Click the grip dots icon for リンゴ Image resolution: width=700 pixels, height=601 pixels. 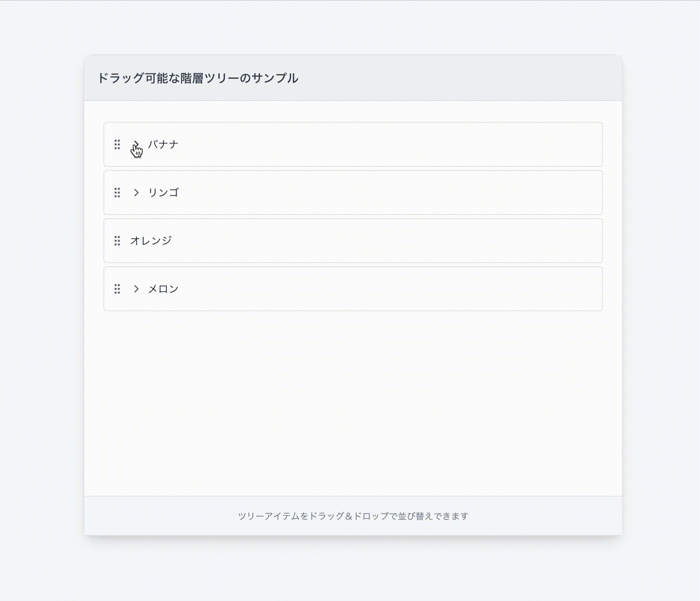pos(117,193)
